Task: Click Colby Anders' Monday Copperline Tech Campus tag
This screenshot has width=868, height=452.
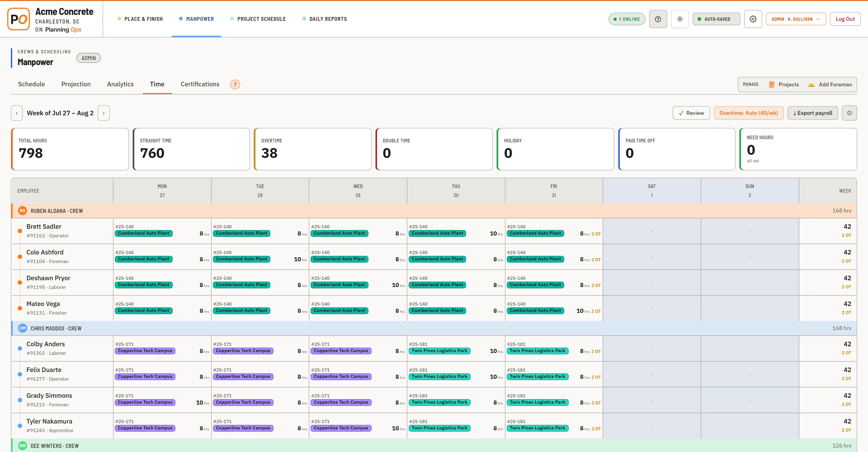Action: click(x=145, y=351)
